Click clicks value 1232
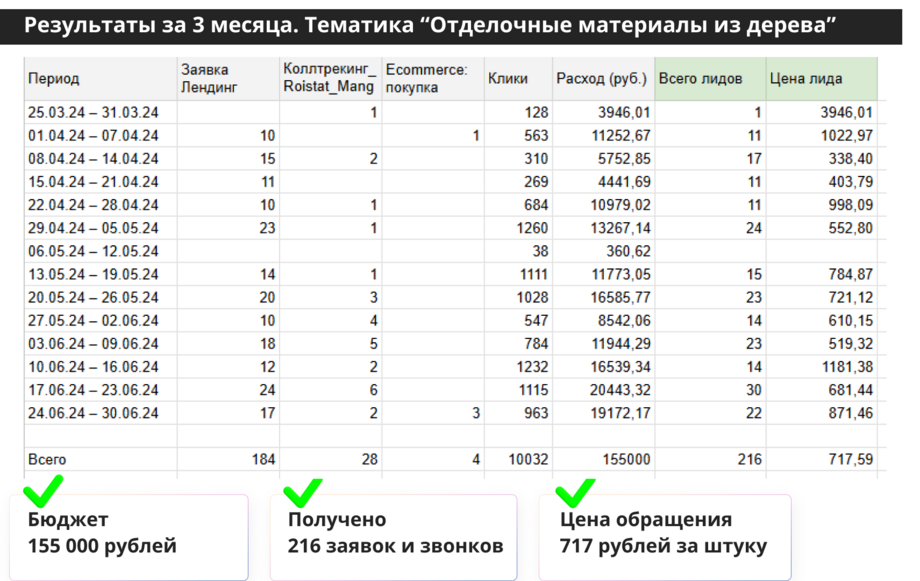The image size is (920, 581). coord(532,367)
